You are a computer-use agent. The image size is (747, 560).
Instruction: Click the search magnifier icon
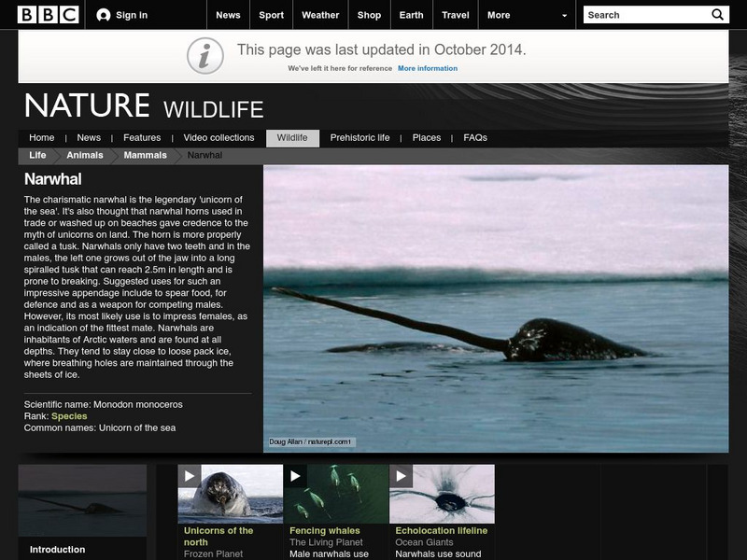point(717,15)
